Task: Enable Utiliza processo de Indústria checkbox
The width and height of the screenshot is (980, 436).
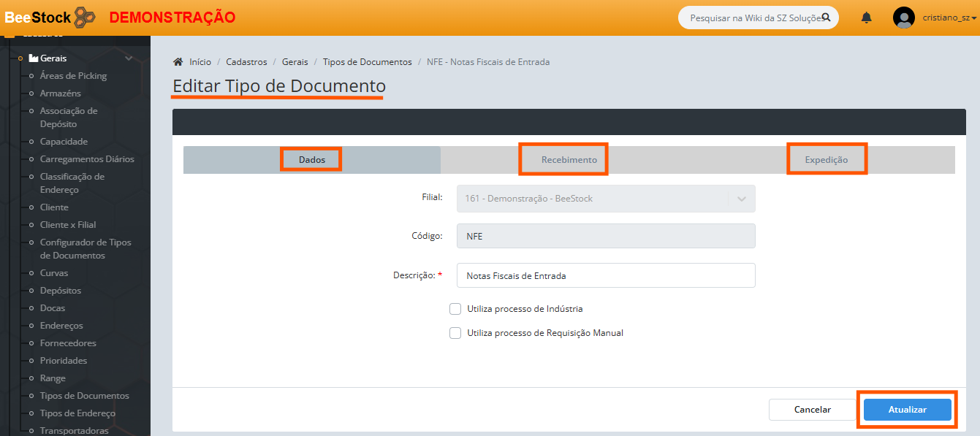Action: point(455,309)
